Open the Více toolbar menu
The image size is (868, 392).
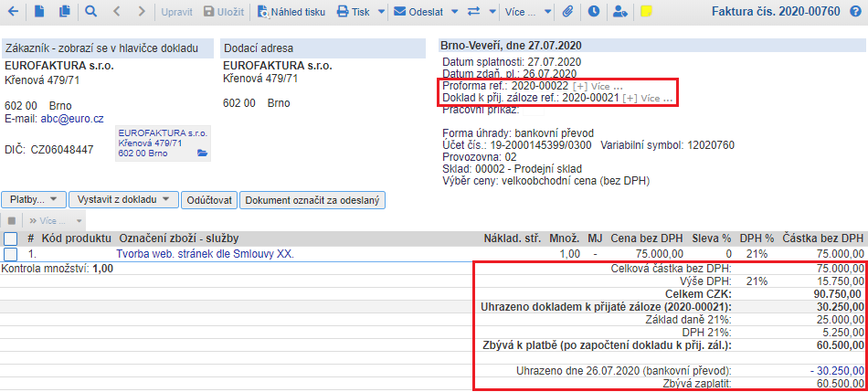tap(534, 12)
